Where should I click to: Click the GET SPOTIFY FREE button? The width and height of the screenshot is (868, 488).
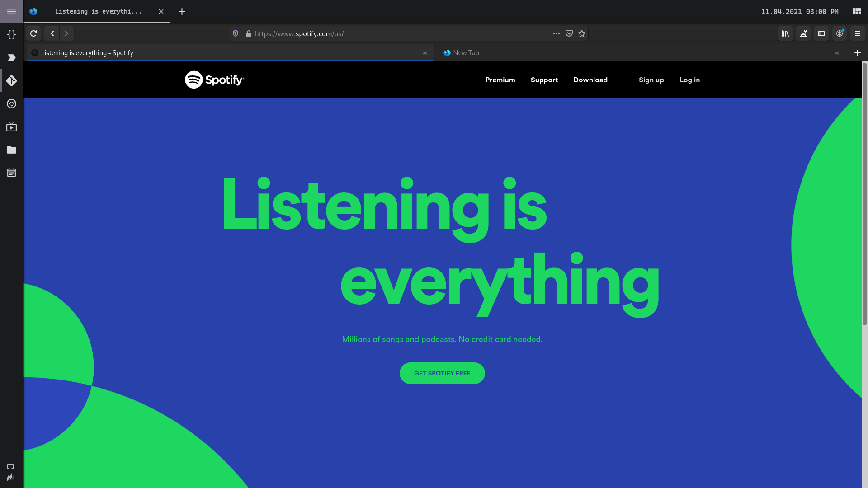pyautogui.click(x=442, y=373)
